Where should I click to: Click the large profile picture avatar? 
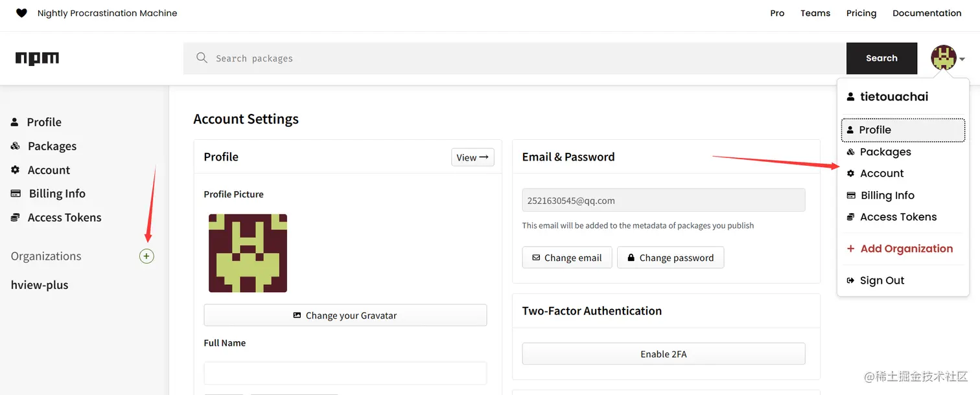[248, 253]
